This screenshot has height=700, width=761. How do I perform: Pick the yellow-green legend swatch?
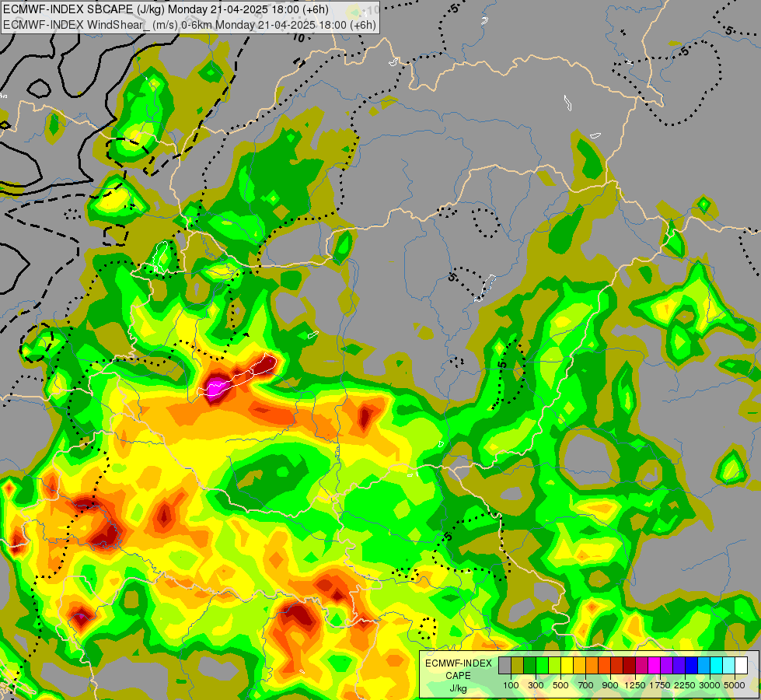coord(555,666)
